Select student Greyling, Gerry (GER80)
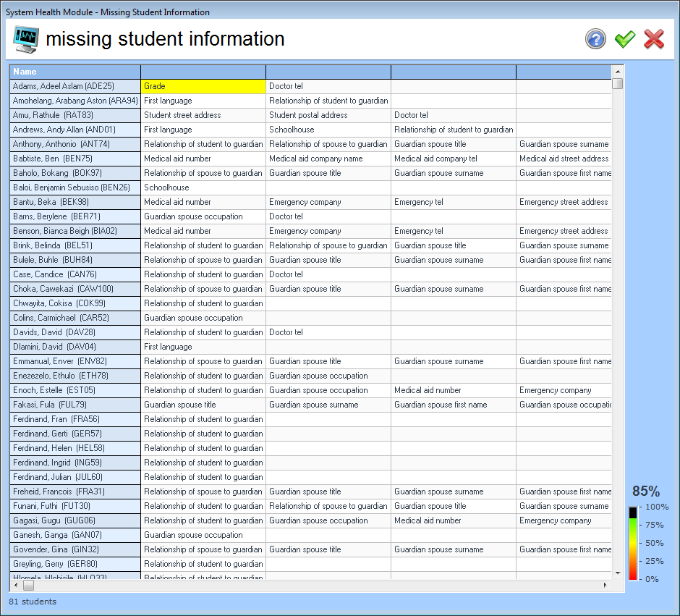Screen dimensions: 680x616 coord(75,564)
